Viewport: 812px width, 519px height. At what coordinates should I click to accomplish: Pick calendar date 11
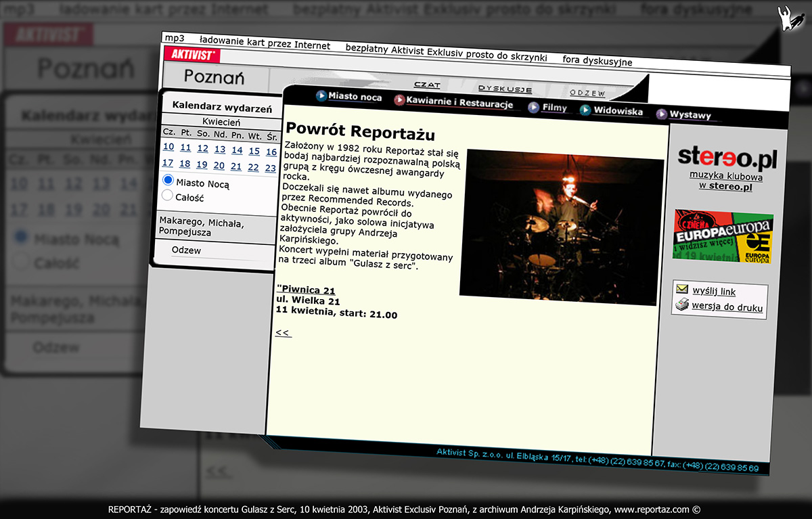pyautogui.click(x=185, y=148)
